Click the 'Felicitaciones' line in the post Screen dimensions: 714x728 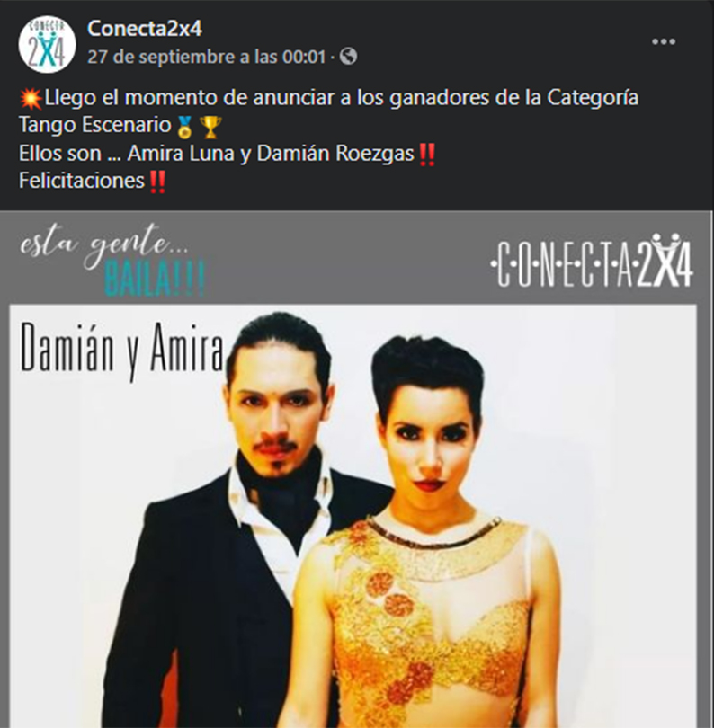pos(82,181)
